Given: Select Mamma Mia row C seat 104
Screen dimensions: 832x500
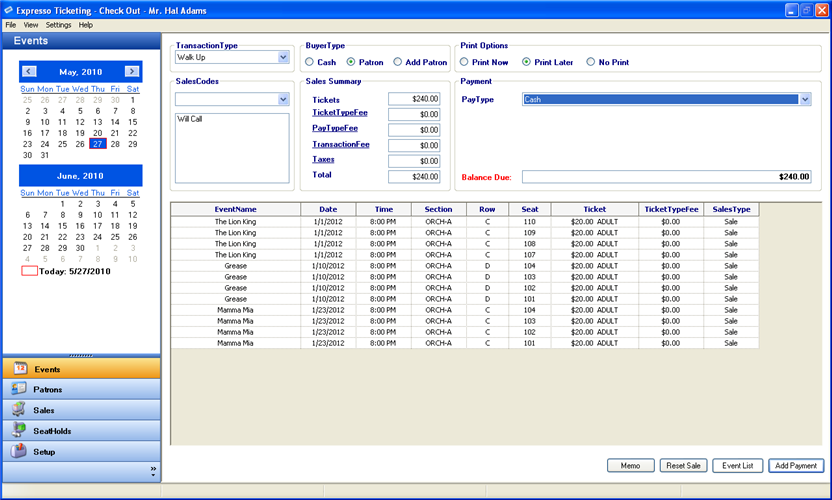Looking at the screenshot, I should pos(465,310).
